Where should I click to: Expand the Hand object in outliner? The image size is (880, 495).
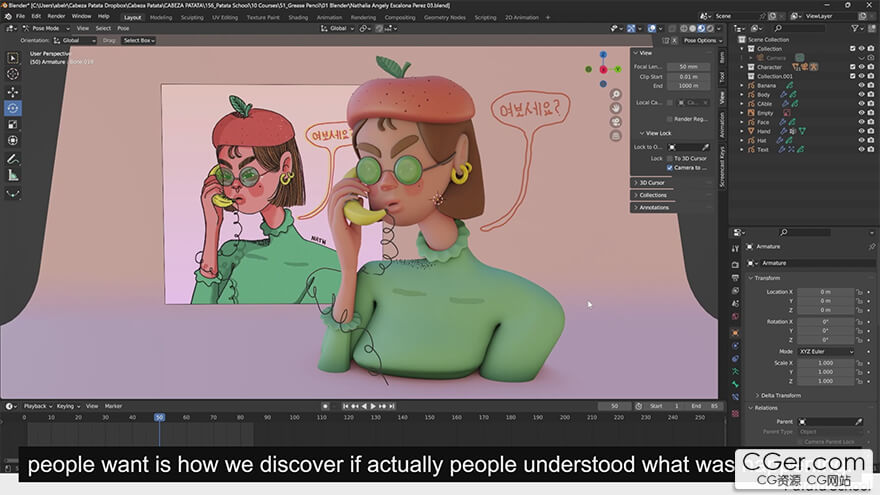pos(742,131)
